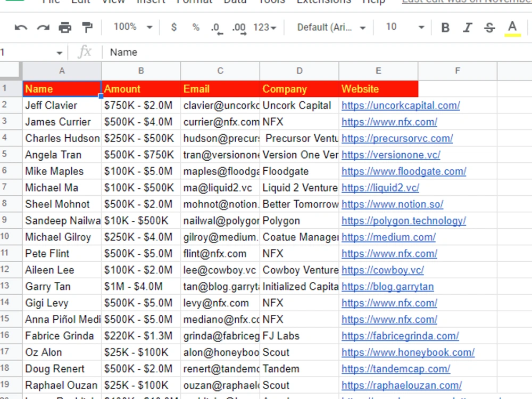Open the 123 number format dropdown

pos(264,27)
